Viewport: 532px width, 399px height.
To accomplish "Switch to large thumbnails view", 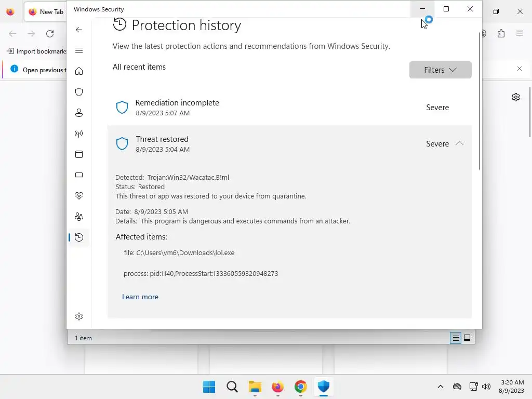I will (x=467, y=338).
